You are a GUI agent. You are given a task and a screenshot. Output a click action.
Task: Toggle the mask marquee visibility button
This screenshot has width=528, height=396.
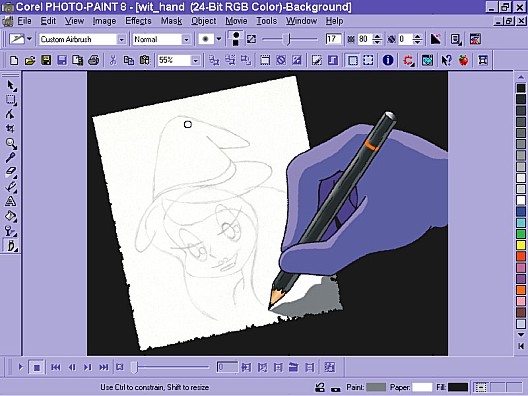tap(352, 61)
